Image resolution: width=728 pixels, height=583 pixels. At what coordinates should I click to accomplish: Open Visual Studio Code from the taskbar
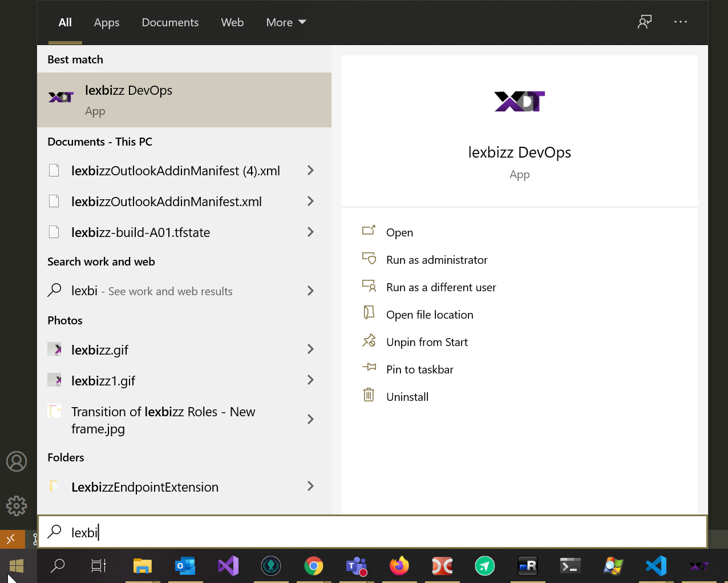(656, 566)
